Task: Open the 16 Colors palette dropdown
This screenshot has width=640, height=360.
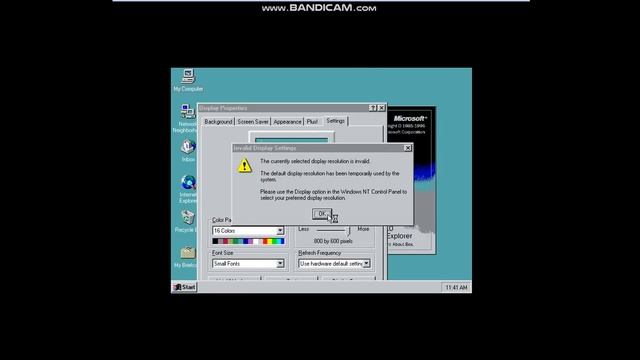Action: [x=280, y=231]
